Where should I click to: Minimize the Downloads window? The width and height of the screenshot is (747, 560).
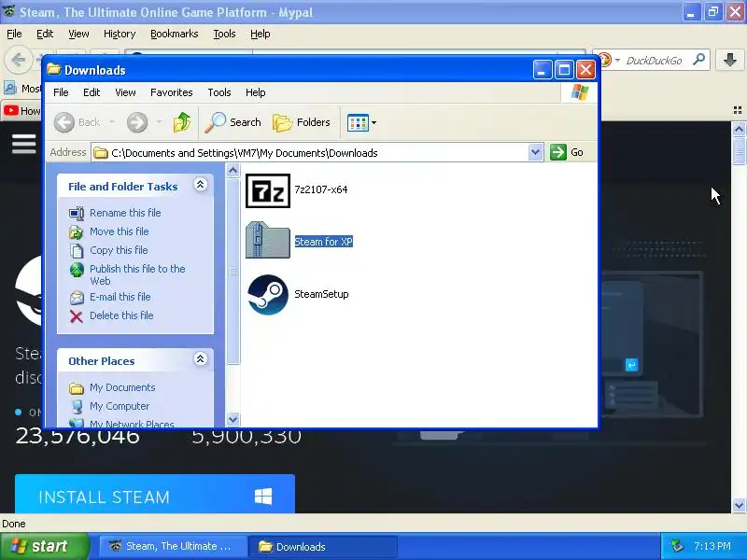coord(543,70)
